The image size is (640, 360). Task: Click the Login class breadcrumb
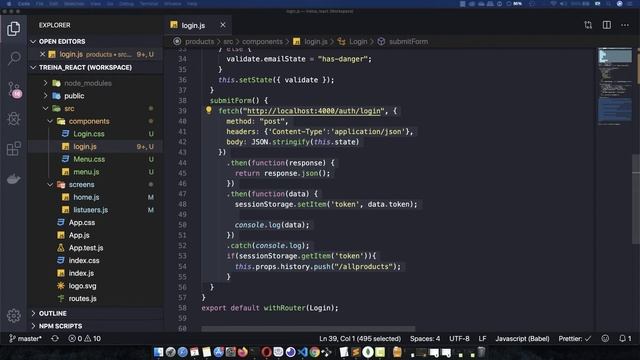(x=358, y=41)
